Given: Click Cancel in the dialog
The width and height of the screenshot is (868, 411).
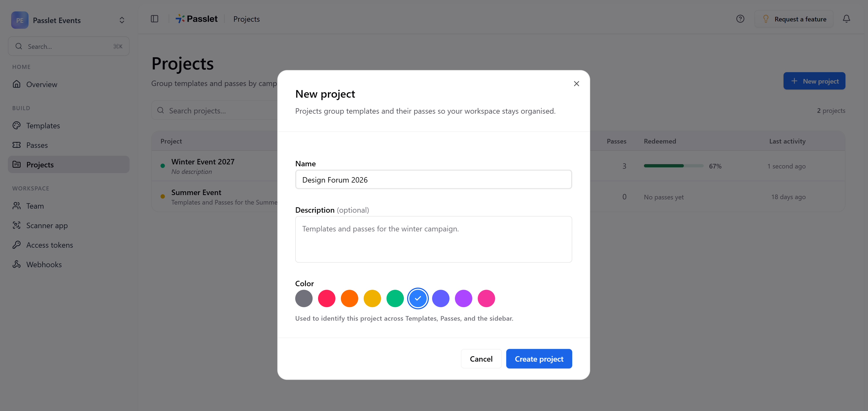Looking at the screenshot, I should (481, 359).
